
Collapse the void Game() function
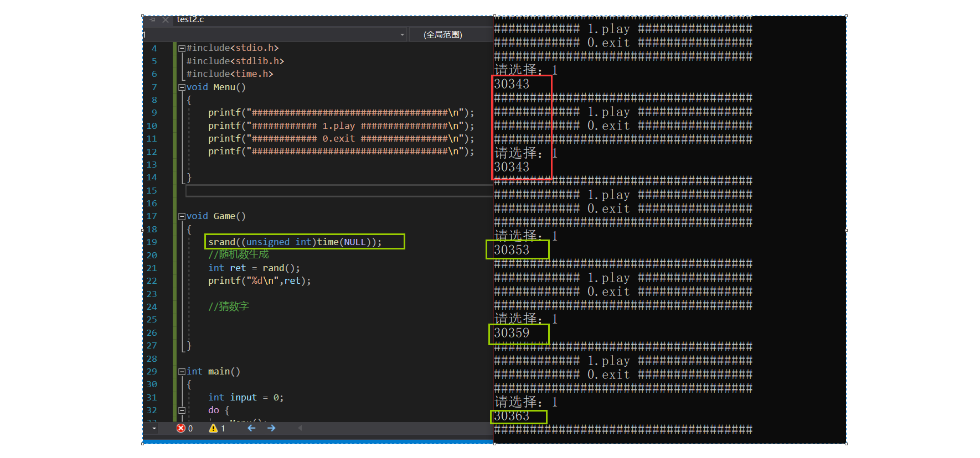182,217
